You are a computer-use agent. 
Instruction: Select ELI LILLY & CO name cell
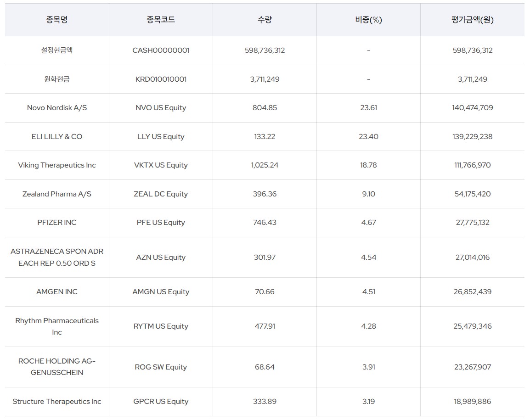tap(57, 136)
